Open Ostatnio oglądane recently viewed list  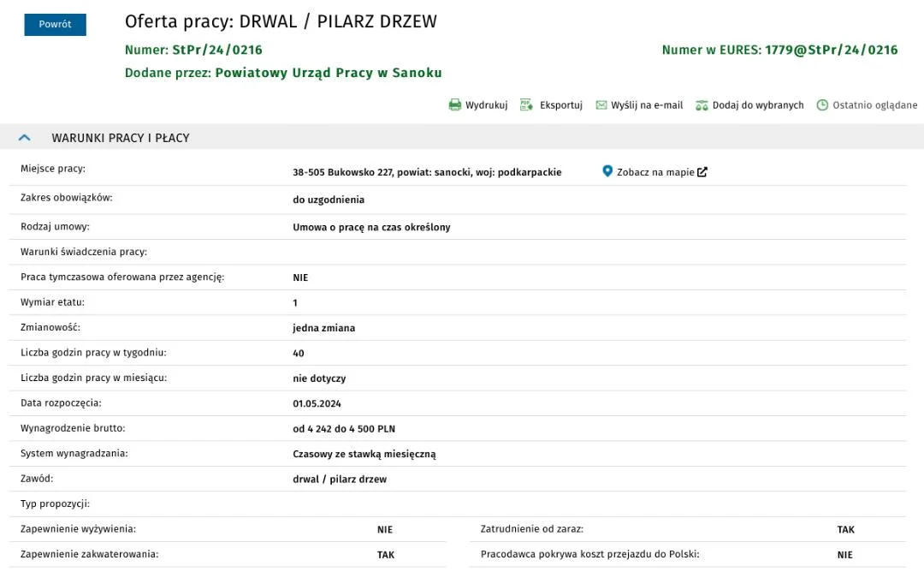pos(874,105)
